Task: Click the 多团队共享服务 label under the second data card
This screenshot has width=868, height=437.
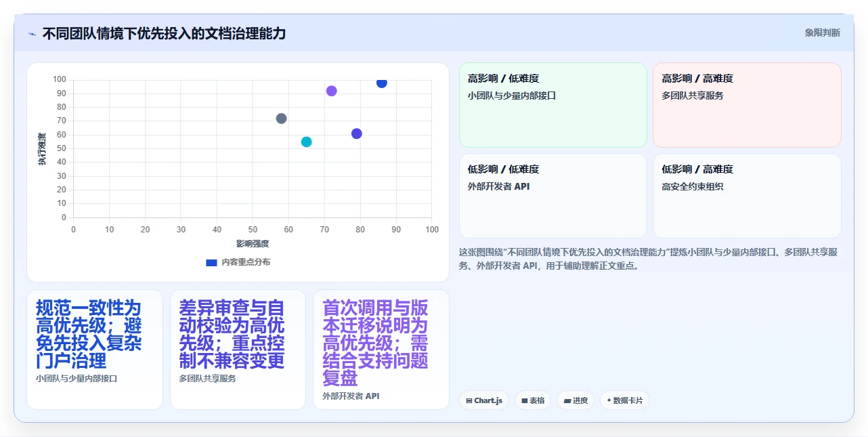Action: pos(208,379)
